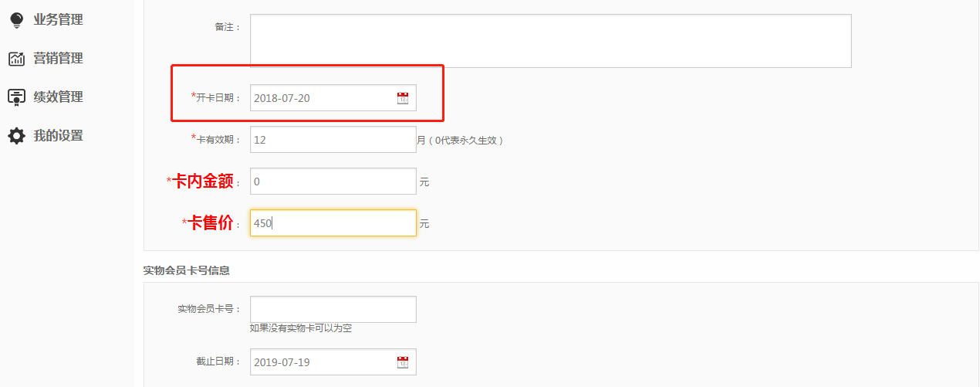This screenshot has width=980, height=387.
Task: Click the red 卡售价 field label
Action: pyautogui.click(x=210, y=223)
